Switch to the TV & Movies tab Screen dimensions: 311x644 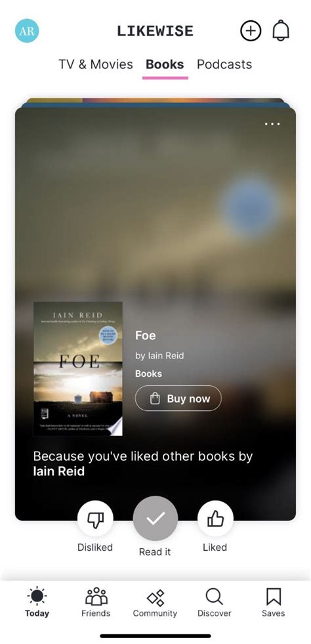coord(96,64)
